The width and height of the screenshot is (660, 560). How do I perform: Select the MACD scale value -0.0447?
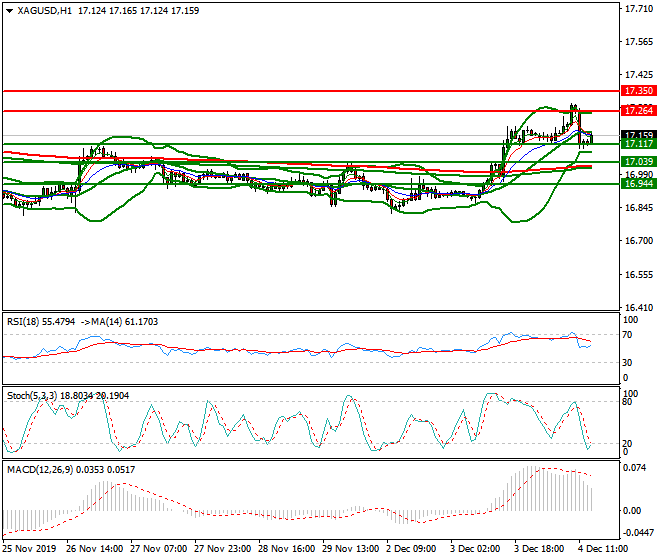pyautogui.click(x=638, y=533)
